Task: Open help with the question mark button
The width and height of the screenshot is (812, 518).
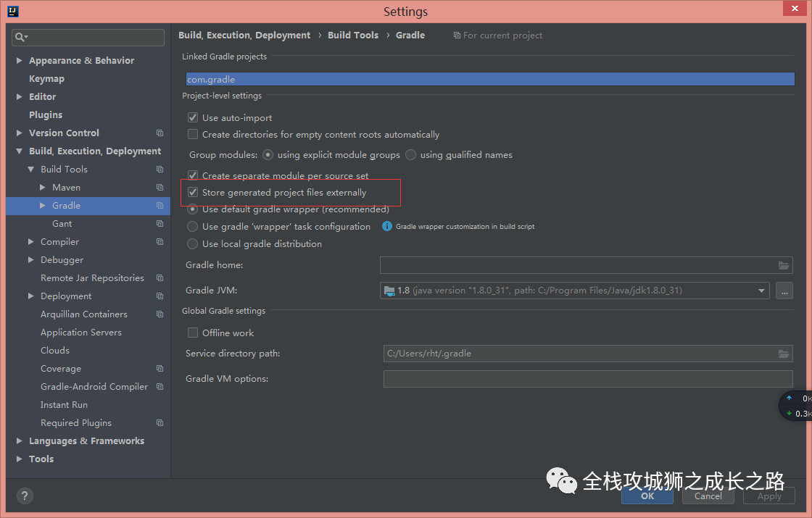Action: pyautogui.click(x=25, y=496)
